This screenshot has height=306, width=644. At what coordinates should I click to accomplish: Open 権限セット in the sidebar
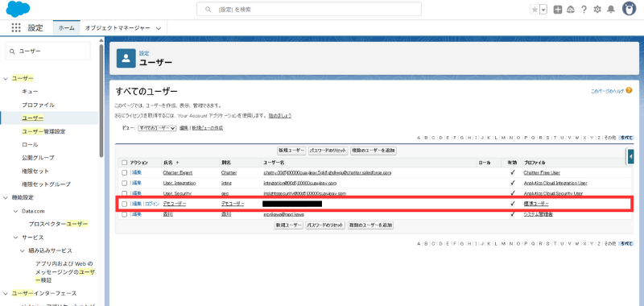coord(35,171)
